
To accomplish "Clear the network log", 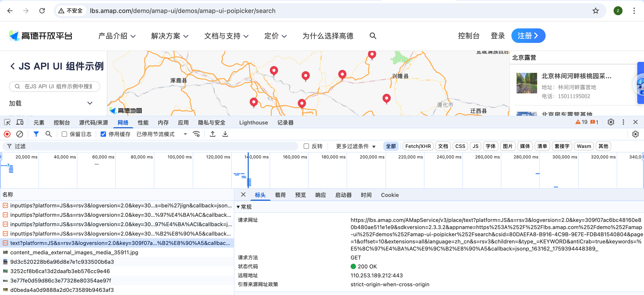I will click(x=19, y=134).
